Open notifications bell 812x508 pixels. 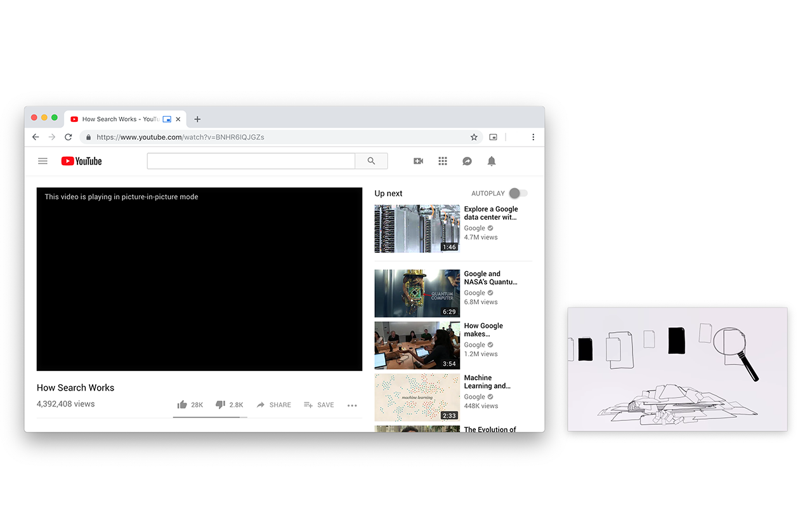tap(491, 161)
